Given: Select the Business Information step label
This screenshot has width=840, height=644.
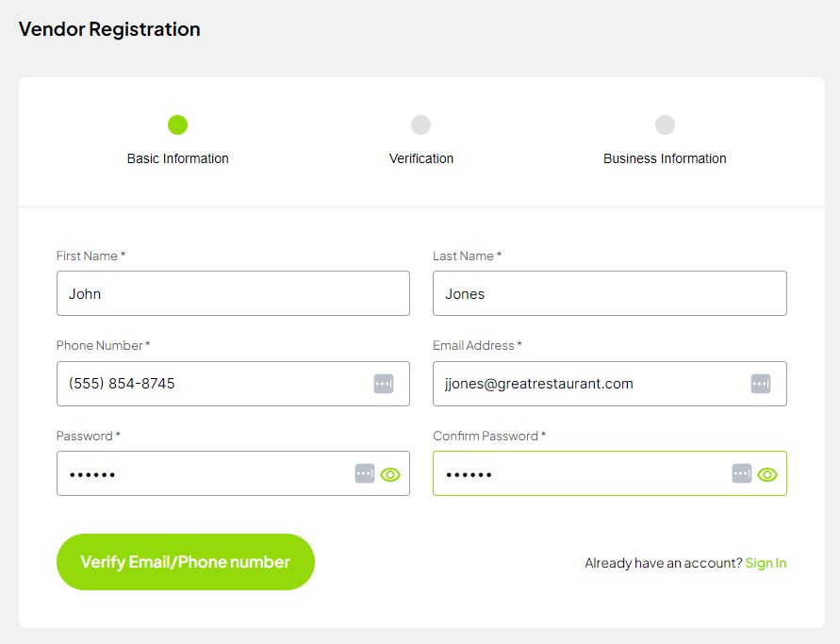Looking at the screenshot, I should tap(665, 158).
